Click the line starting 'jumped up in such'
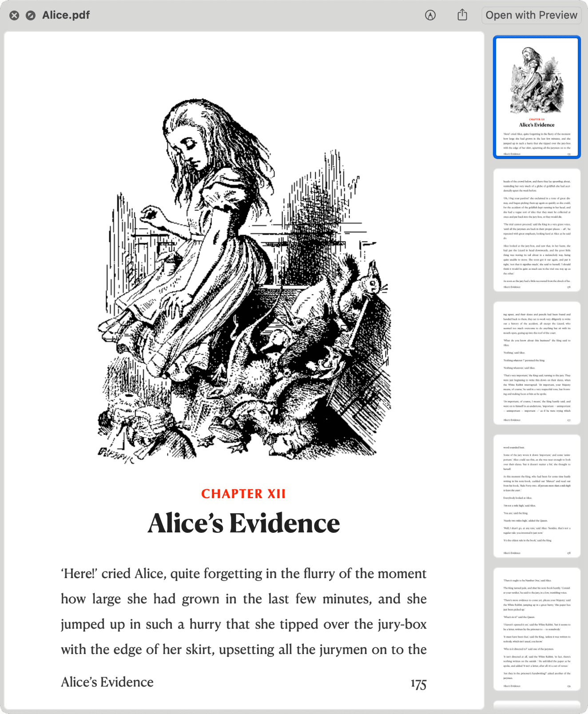This screenshot has height=714, width=588. tap(244, 624)
